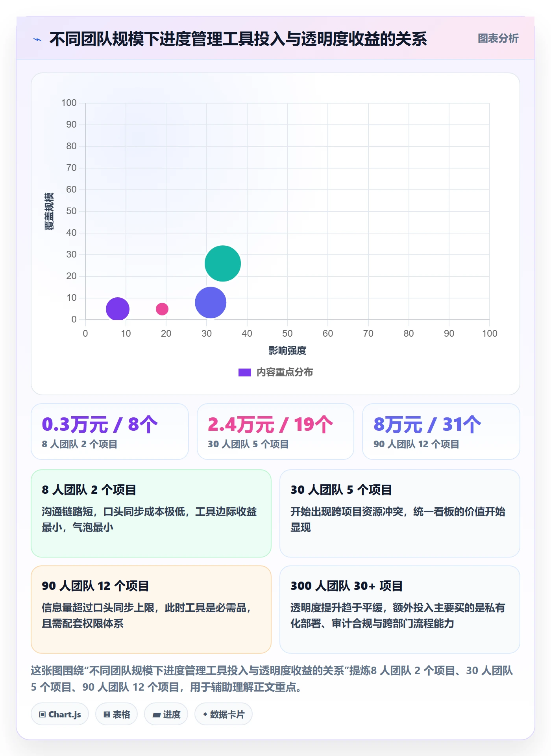Click the 30 人团队 5 个项目 subtitle under 2.4万元
Image resolution: width=551 pixels, height=756 pixels.
(x=248, y=445)
